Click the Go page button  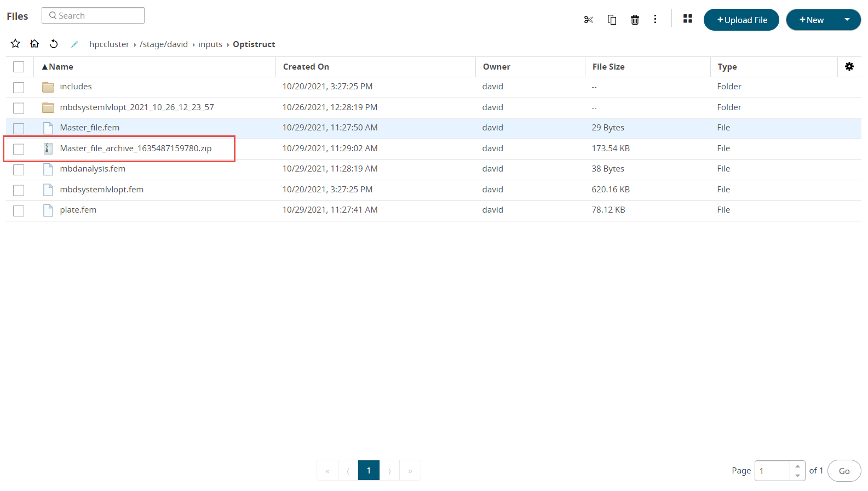pos(844,471)
